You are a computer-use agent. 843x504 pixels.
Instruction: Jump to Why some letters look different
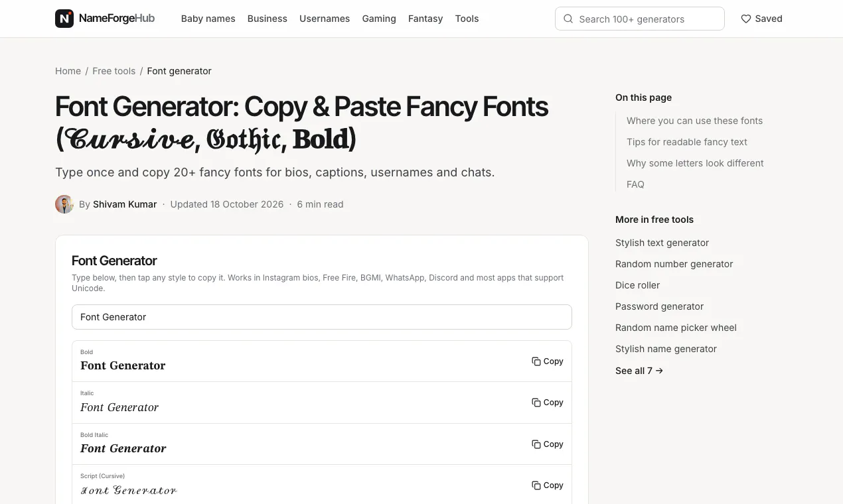tap(695, 163)
